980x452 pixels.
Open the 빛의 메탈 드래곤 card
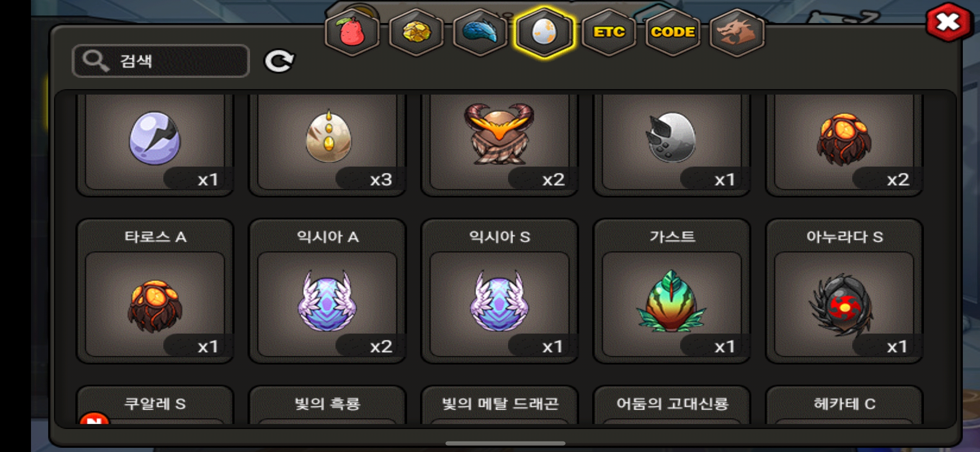point(500,405)
